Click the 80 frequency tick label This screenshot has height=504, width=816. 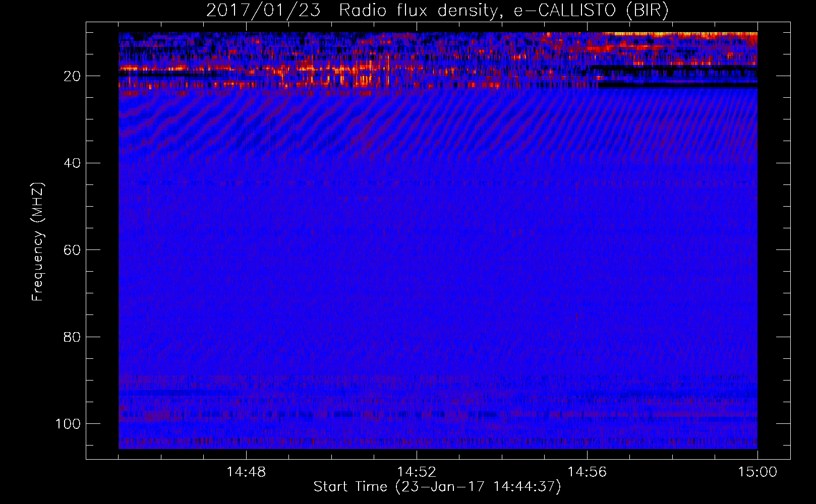tap(72, 337)
